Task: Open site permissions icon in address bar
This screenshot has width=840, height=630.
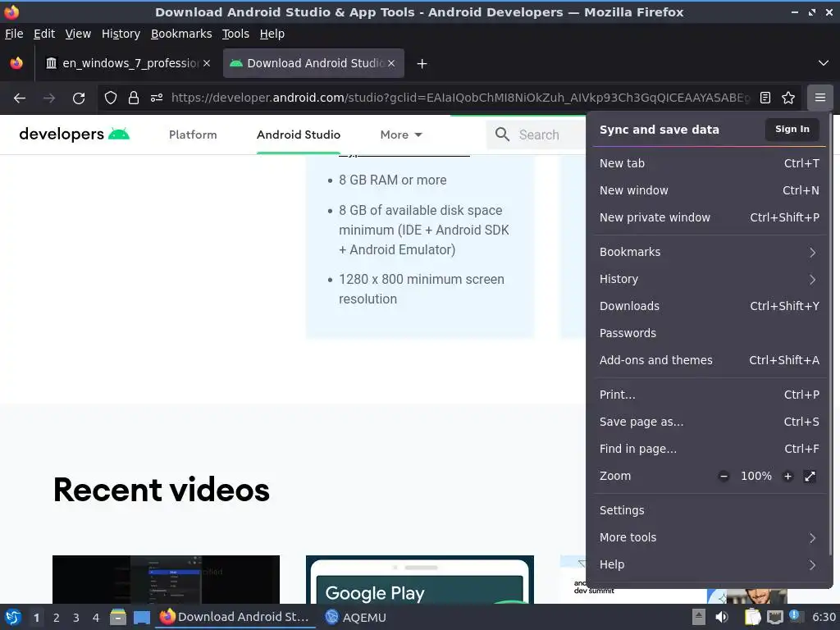Action: (x=157, y=98)
